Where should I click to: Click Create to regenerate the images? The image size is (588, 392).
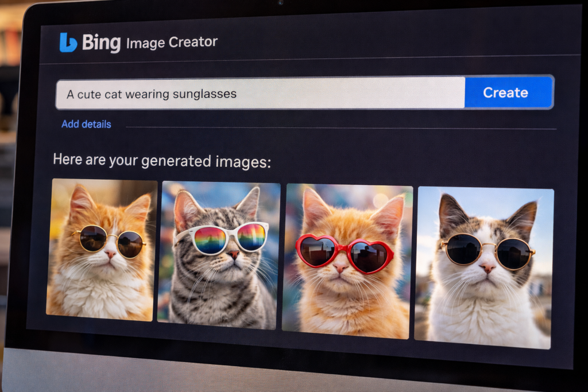point(508,92)
